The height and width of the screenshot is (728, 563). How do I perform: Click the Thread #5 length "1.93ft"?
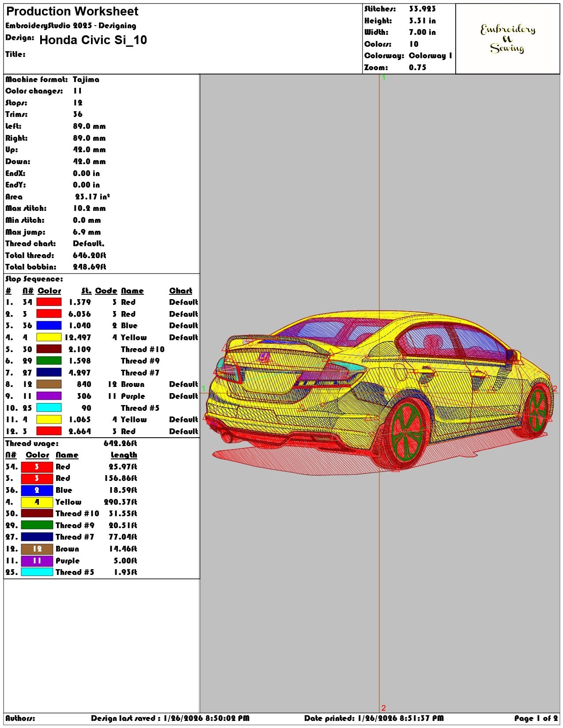(125, 572)
